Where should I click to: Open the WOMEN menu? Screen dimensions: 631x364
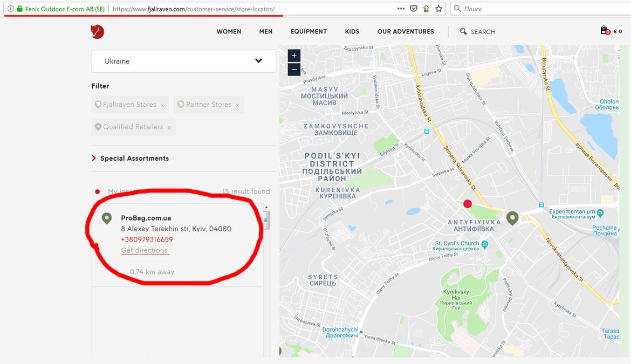[229, 31]
